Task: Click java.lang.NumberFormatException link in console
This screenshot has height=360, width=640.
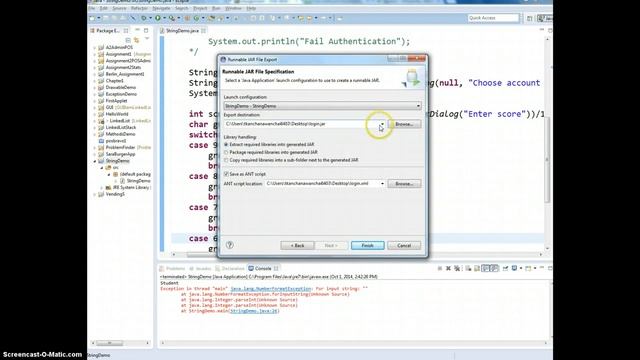Action: (x=271, y=289)
